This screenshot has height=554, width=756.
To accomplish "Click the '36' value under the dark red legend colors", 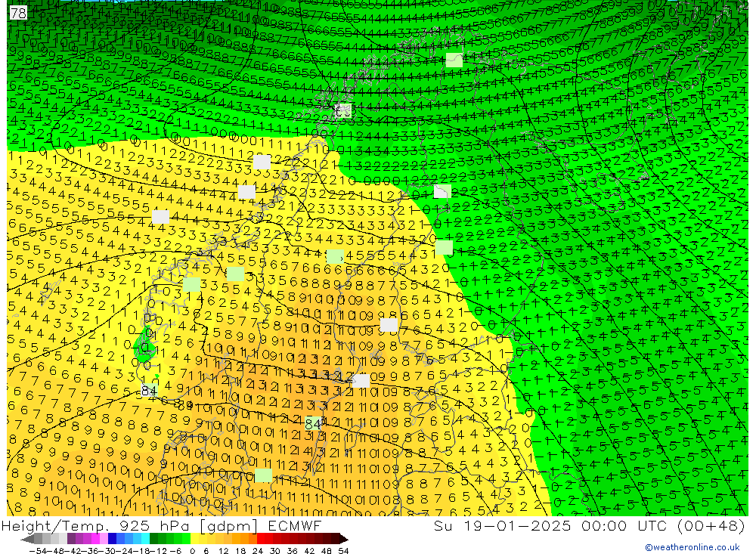I will click(292, 550).
